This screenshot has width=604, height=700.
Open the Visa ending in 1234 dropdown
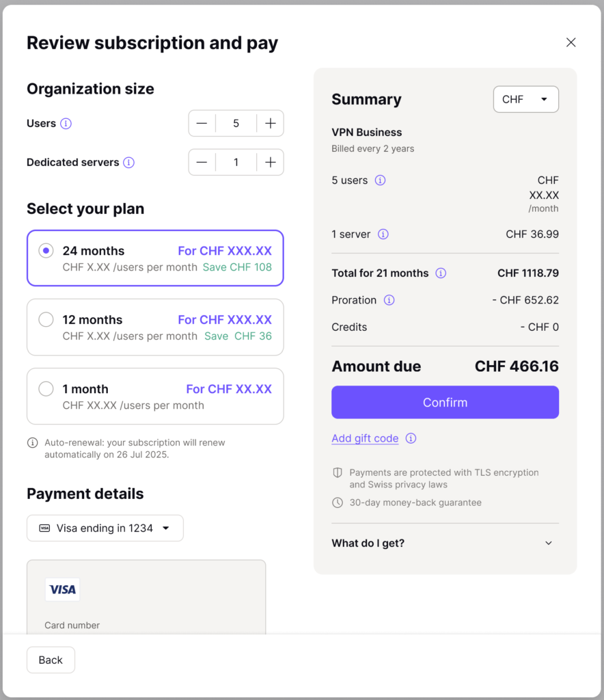pos(105,528)
